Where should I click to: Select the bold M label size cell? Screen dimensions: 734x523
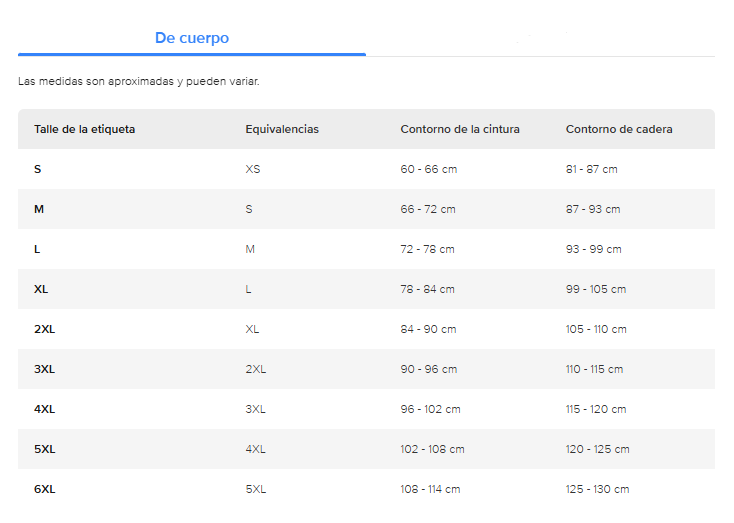tap(39, 209)
